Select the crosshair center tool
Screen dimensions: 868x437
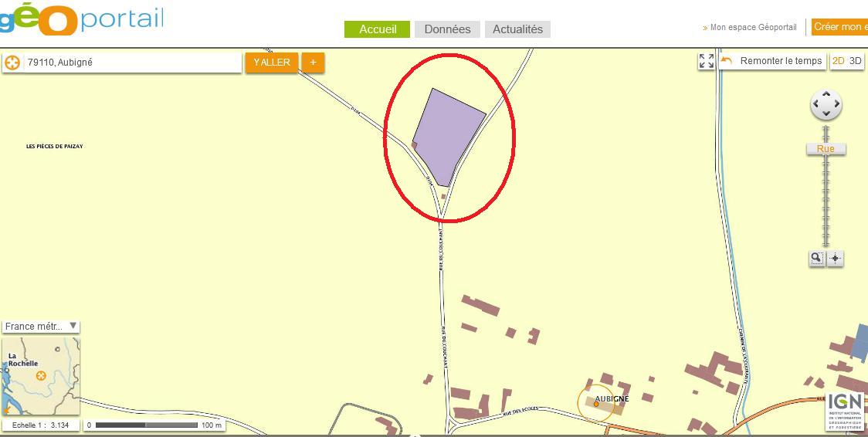tap(836, 259)
